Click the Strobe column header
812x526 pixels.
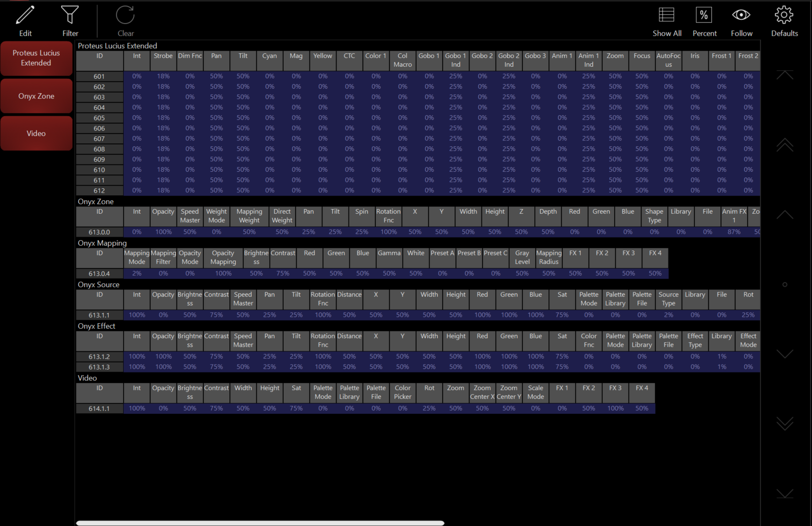(x=163, y=61)
